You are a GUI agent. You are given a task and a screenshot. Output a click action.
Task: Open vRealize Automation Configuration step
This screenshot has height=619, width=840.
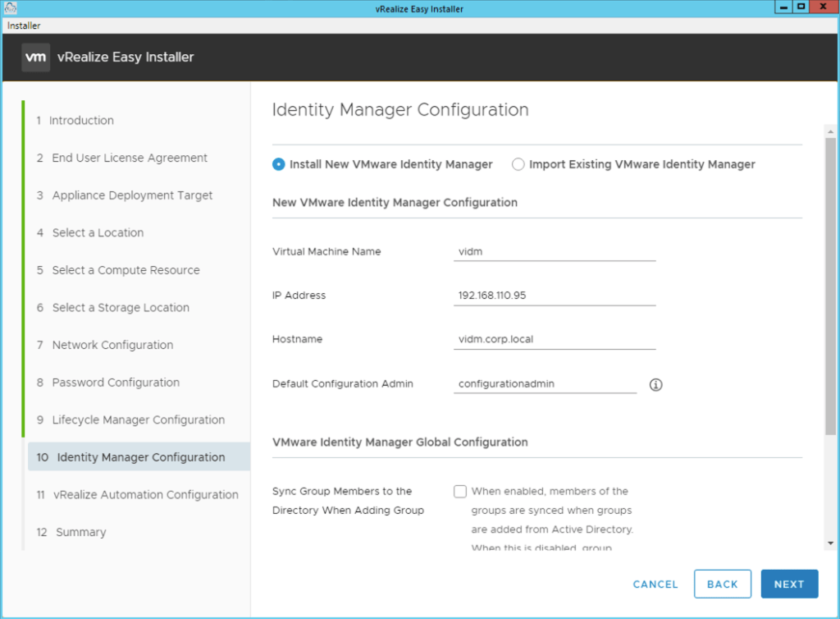pyautogui.click(x=145, y=495)
